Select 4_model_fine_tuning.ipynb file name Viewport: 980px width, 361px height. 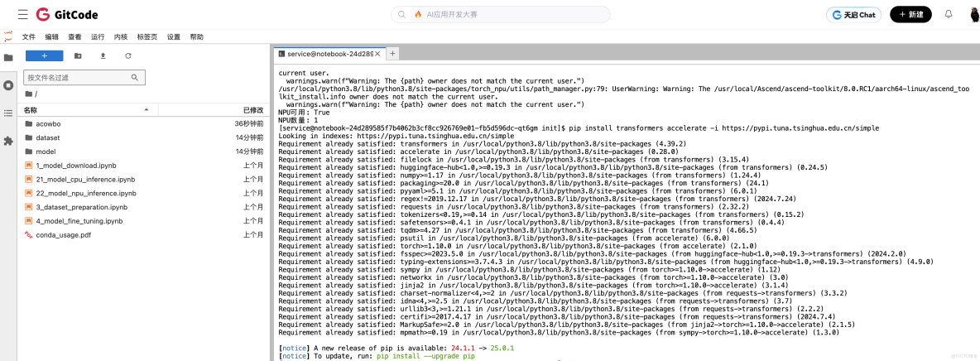pyautogui.click(x=79, y=221)
